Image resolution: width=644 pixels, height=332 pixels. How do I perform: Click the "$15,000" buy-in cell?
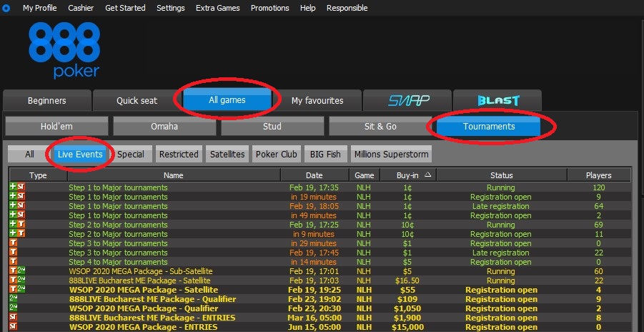[x=407, y=328]
